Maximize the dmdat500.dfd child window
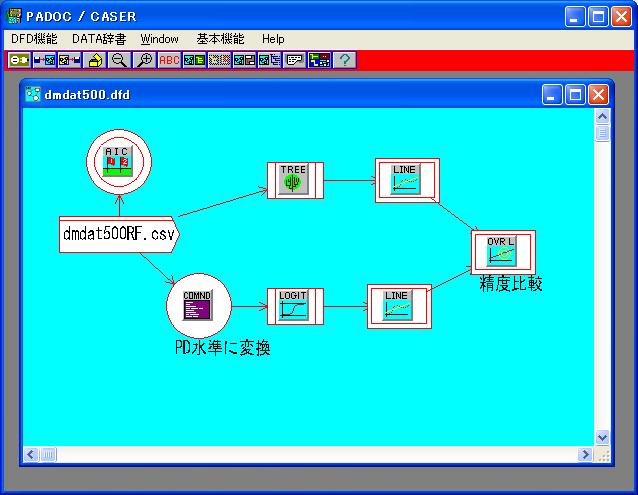This screenshot has height=495, width=638. (576, 95)
